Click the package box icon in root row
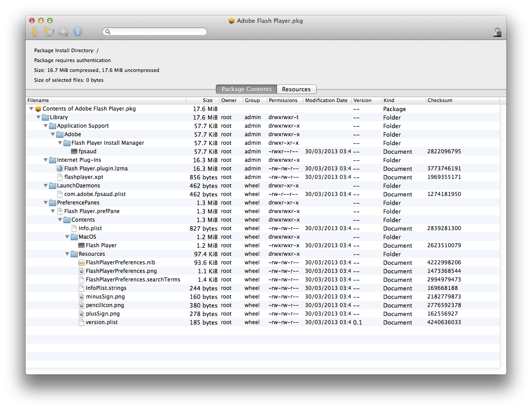This screenshot has width=532, height=410. [38, 109]
